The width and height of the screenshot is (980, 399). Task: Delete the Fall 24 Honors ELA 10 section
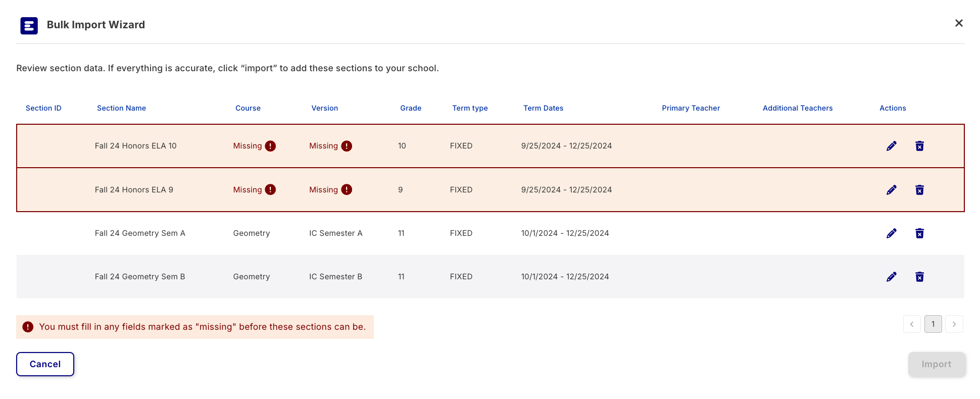(919, 146)
